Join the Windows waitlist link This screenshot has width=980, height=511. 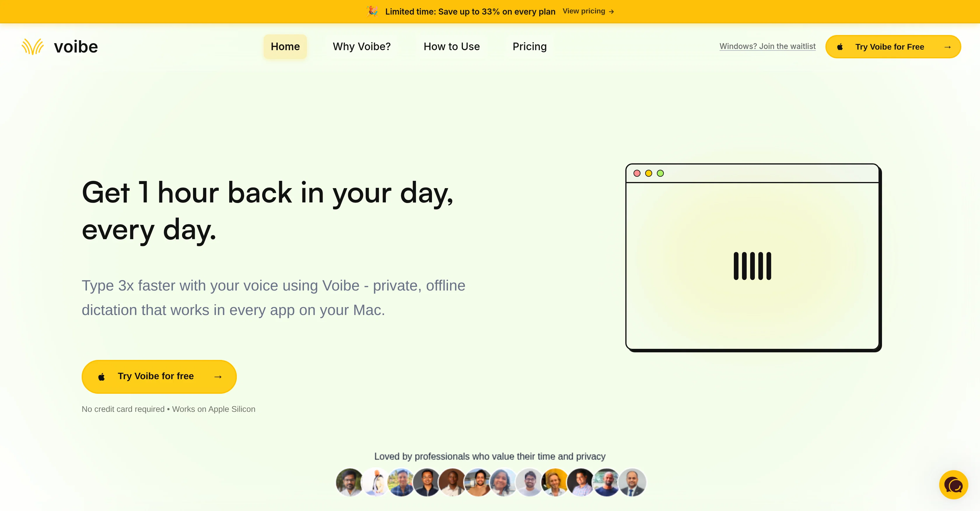click(x=767, y=46)
